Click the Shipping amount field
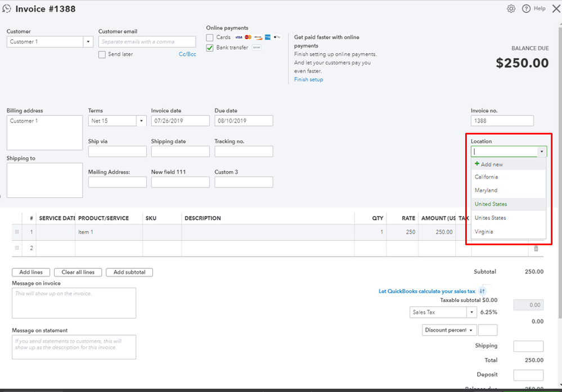The height and width of the screenshot is (392, 562). pos(528,346)
